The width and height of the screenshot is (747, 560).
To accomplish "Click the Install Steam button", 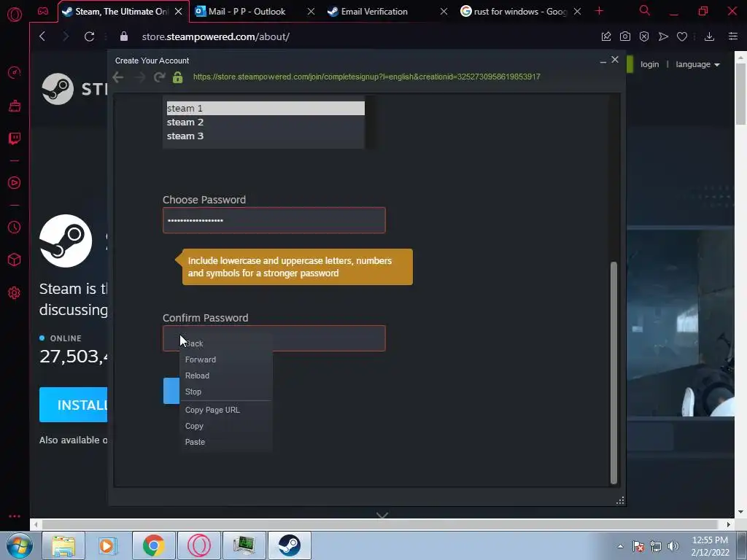I will pos(74,405).
